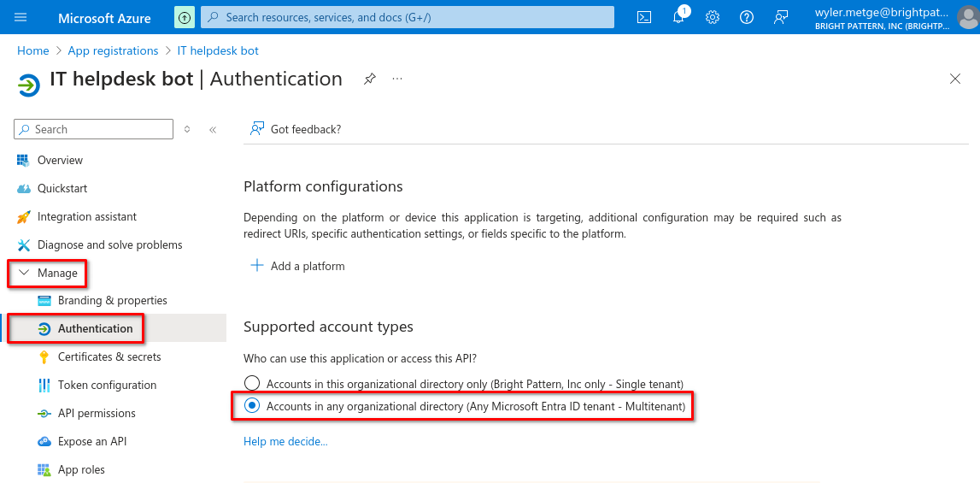Open Cloud Shell from the top bar

pos(644,17)
